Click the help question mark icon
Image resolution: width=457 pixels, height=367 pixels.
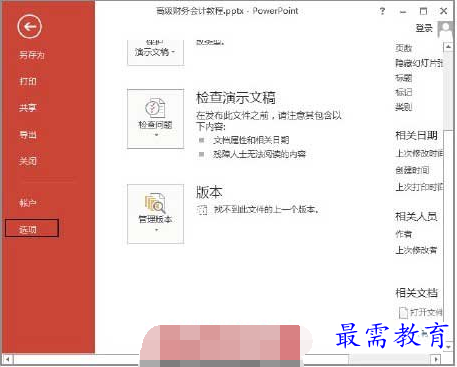click(x=382, y=11)
